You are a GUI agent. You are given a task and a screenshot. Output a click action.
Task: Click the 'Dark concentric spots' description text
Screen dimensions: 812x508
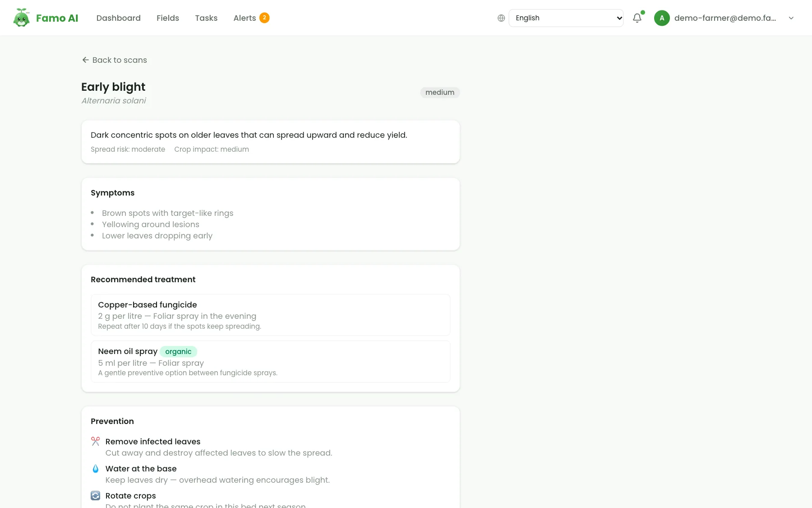point(249,135)
